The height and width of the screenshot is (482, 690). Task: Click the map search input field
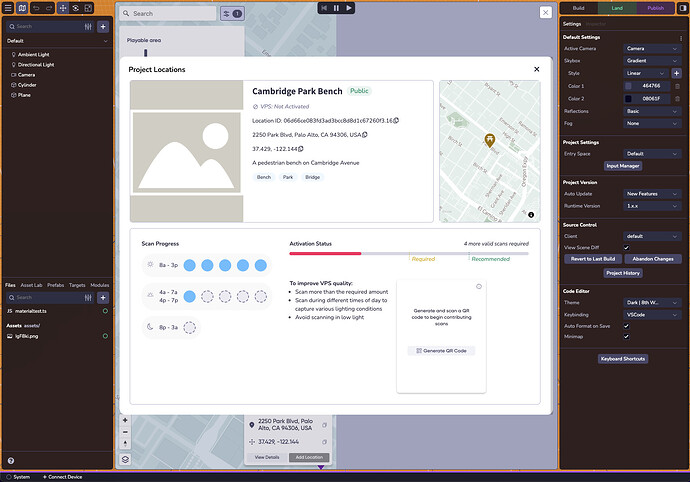pyautogui.click(x=168, y=14)
